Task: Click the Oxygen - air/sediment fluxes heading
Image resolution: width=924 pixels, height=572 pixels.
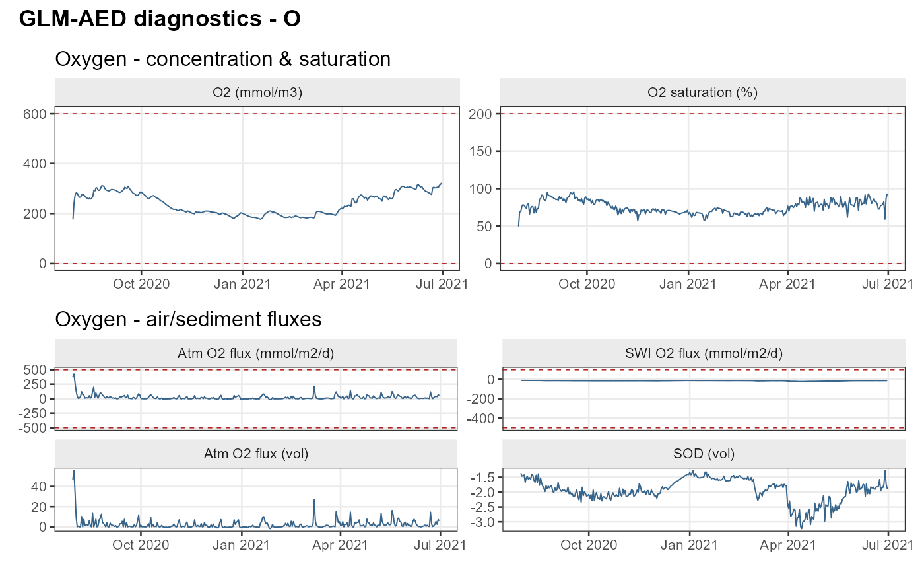Action: [x=189, y=320]
